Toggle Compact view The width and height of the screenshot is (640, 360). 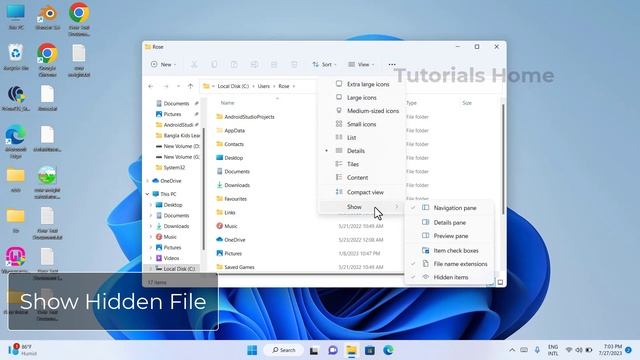362,192
